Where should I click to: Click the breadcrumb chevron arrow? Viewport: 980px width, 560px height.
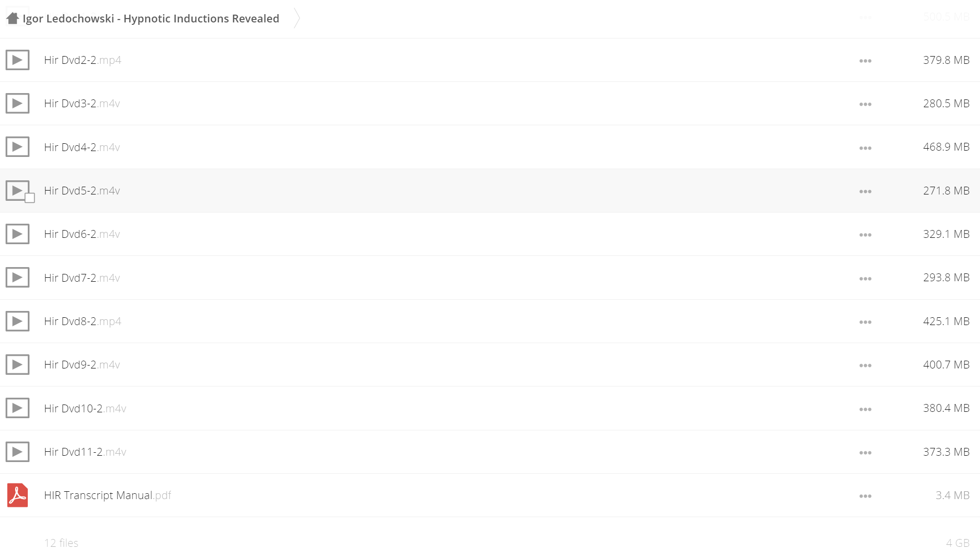click(296, 19)
